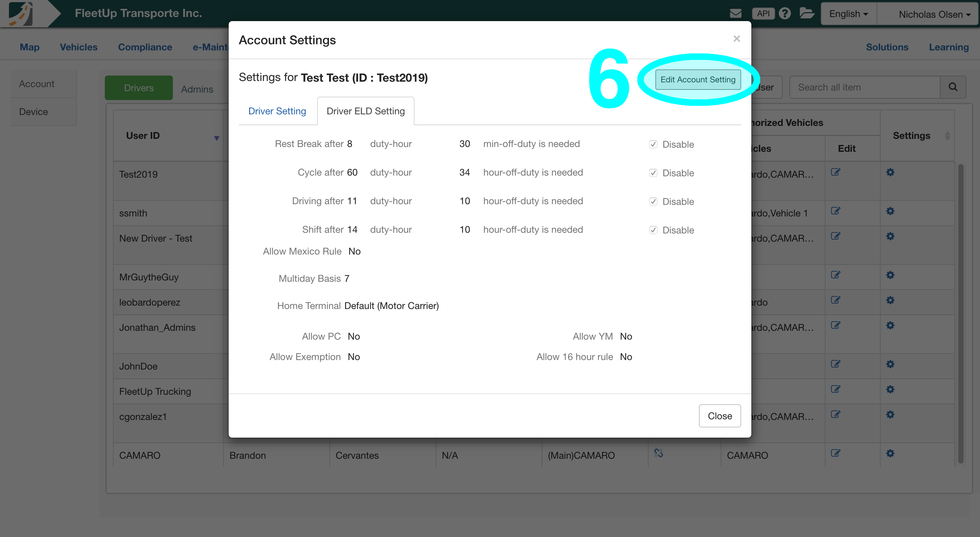Open settings gear for ssmith row
The image size is (980, 537).
coord(890,211)
